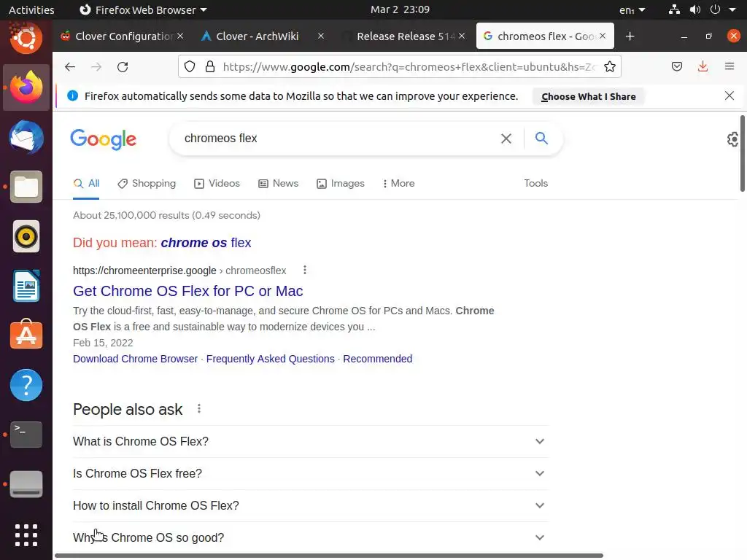Open Tools search options

coord(536,183)
